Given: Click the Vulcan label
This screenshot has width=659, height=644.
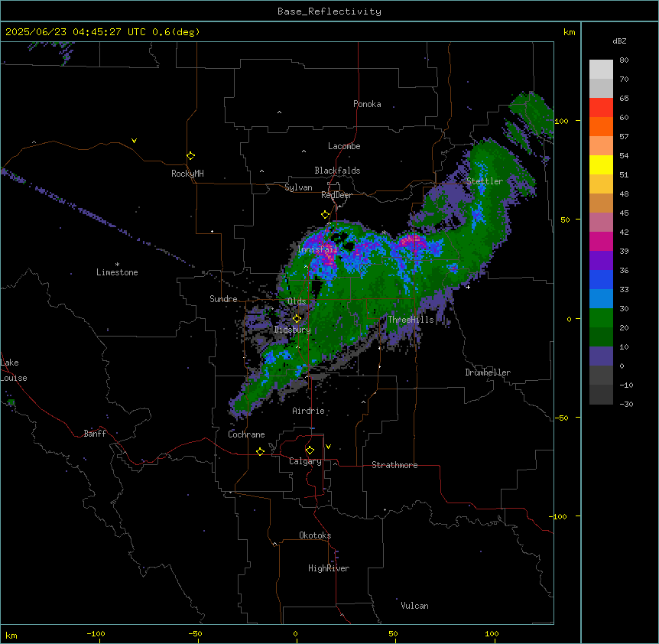Looking at the screenshot, I should 415,606.
